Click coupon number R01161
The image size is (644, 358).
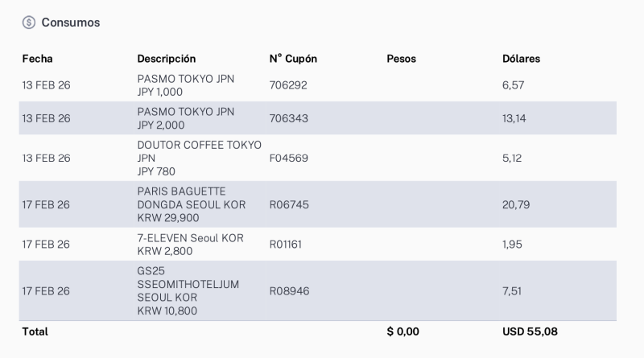287,244
